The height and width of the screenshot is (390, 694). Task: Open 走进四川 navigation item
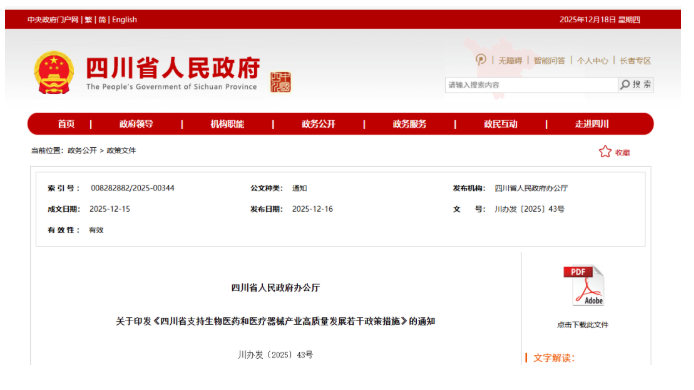[592, 124]
